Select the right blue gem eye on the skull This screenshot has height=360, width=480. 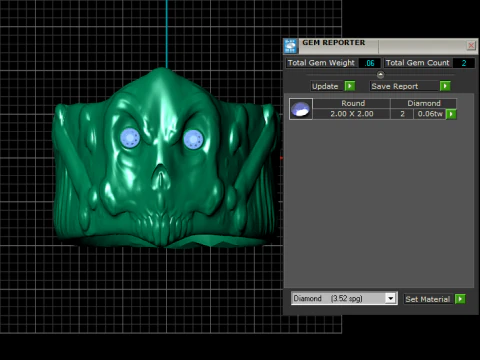tap(193, 139)
